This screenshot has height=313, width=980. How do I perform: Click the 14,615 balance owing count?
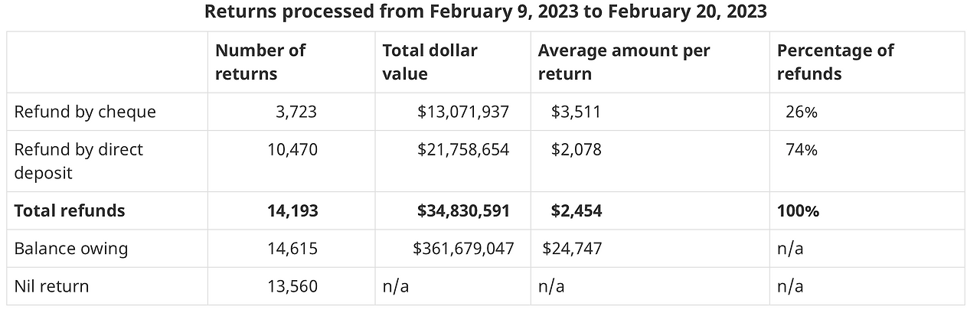292,248
